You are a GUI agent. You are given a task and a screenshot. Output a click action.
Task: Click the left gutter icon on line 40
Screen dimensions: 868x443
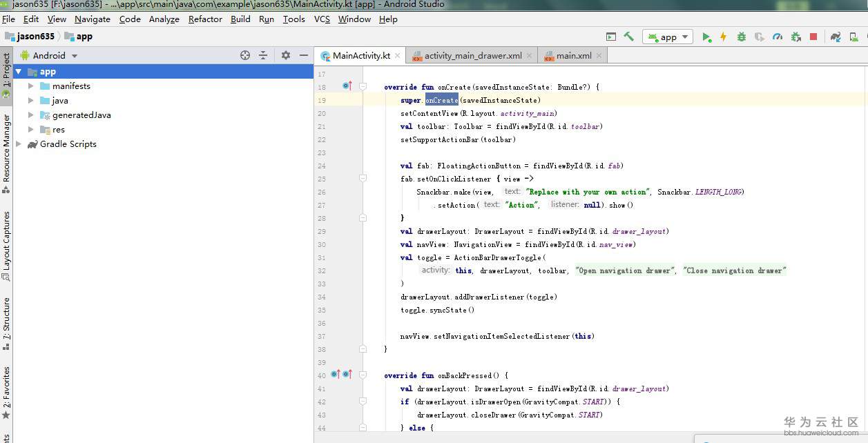[x=336, y=375]
